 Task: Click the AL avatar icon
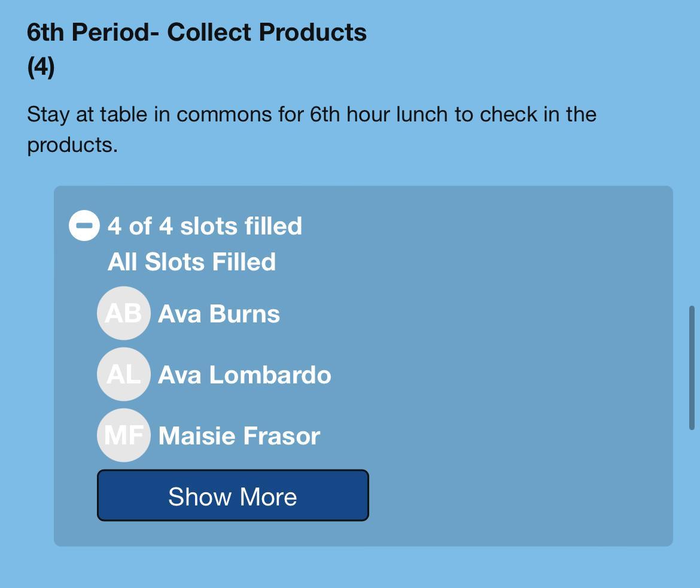[123, 374]
